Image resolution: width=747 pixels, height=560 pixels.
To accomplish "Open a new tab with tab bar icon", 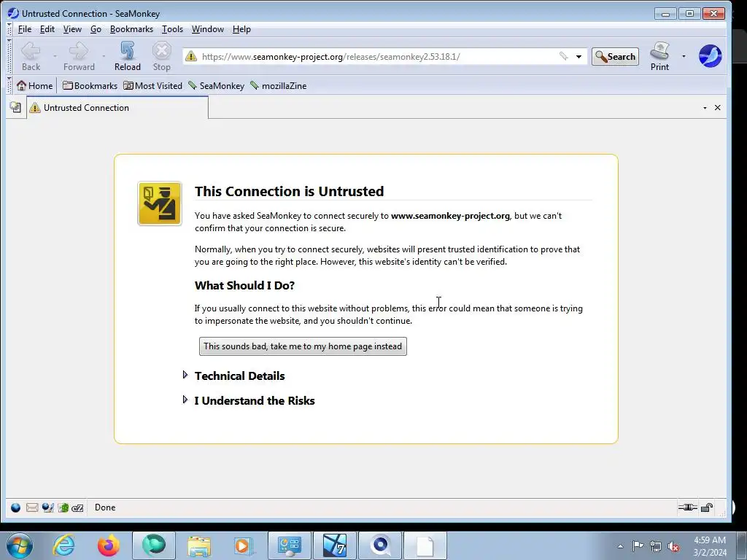I will click(x=15, y=108).
